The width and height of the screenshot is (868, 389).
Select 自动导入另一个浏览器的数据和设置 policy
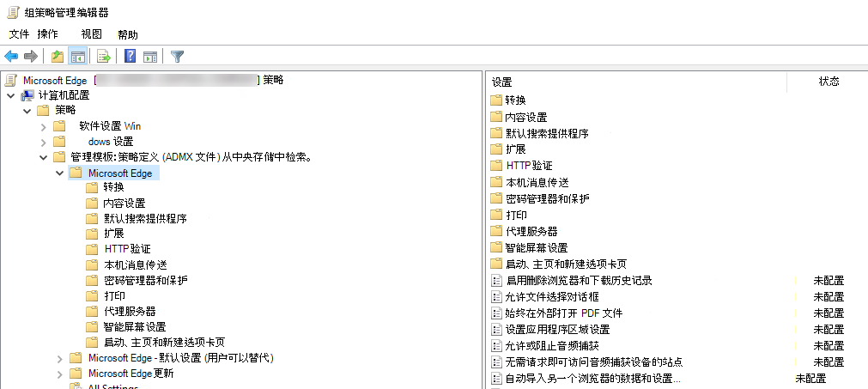(x=592, y=379)
